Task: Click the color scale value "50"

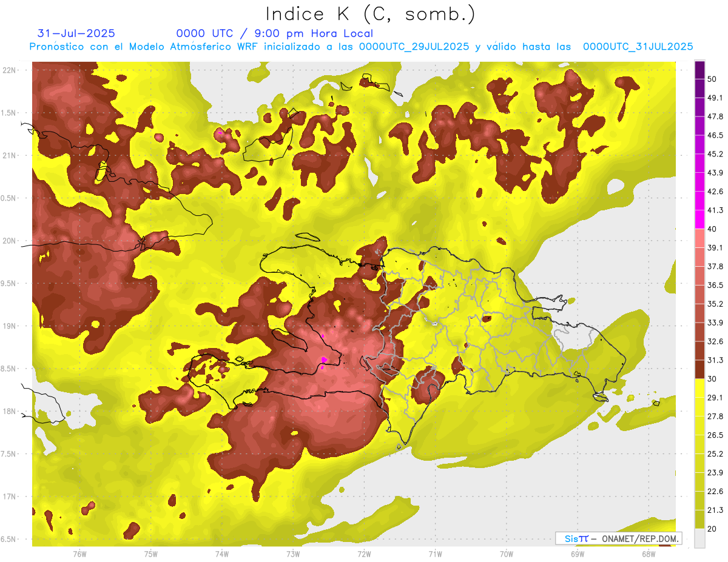Action: click(x=712, y=79)
